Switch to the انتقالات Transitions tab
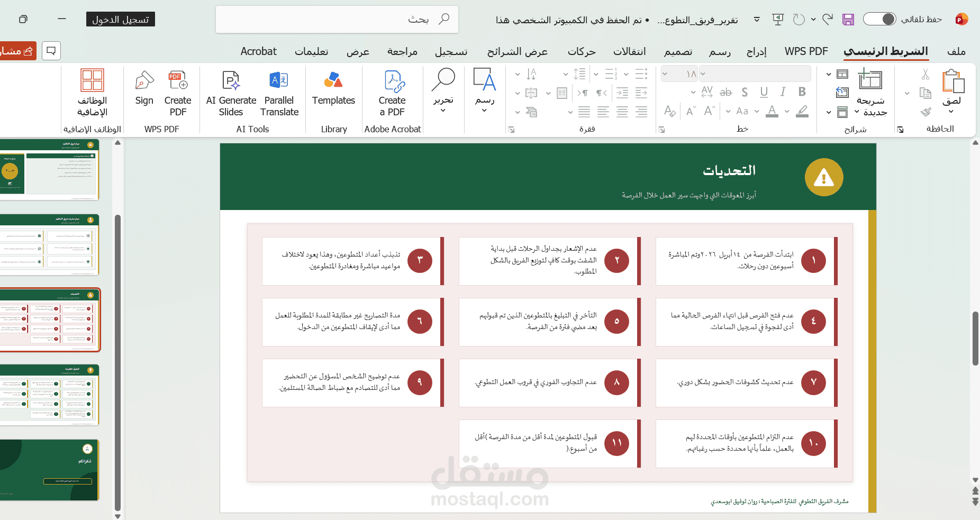Viewport: 980px width, 520px height. pyautogui.click(x=630, y=51)
